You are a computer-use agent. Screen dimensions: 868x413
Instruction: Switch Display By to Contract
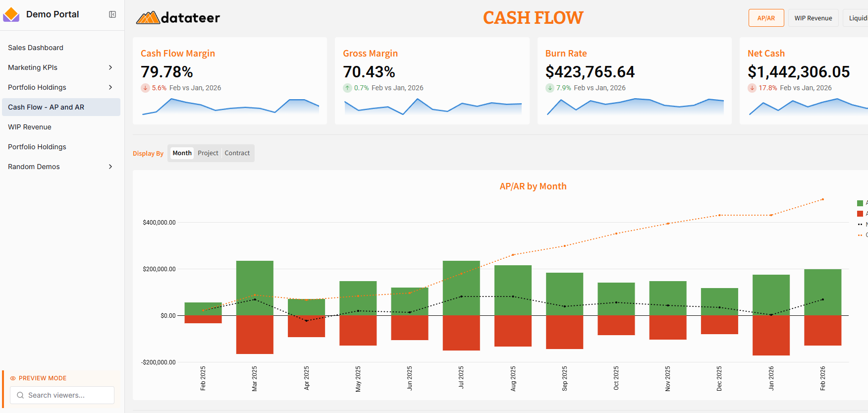(x=237, y=153)
